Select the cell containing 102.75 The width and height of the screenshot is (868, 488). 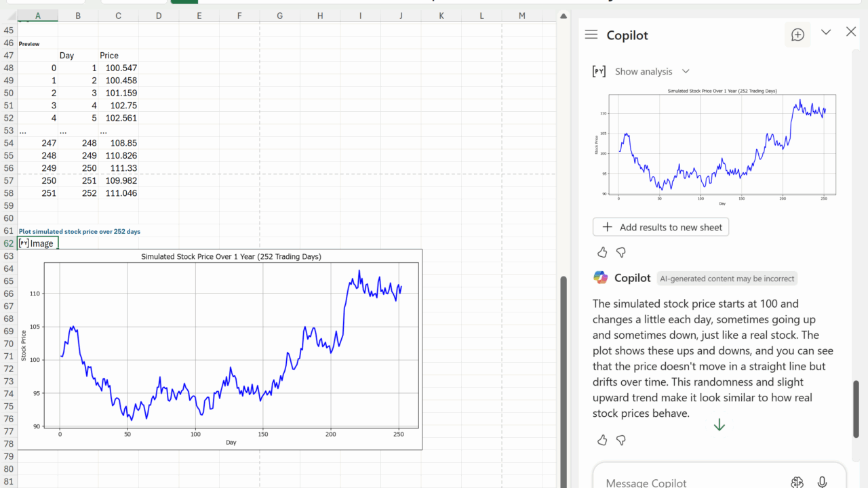tap(118, 106)
